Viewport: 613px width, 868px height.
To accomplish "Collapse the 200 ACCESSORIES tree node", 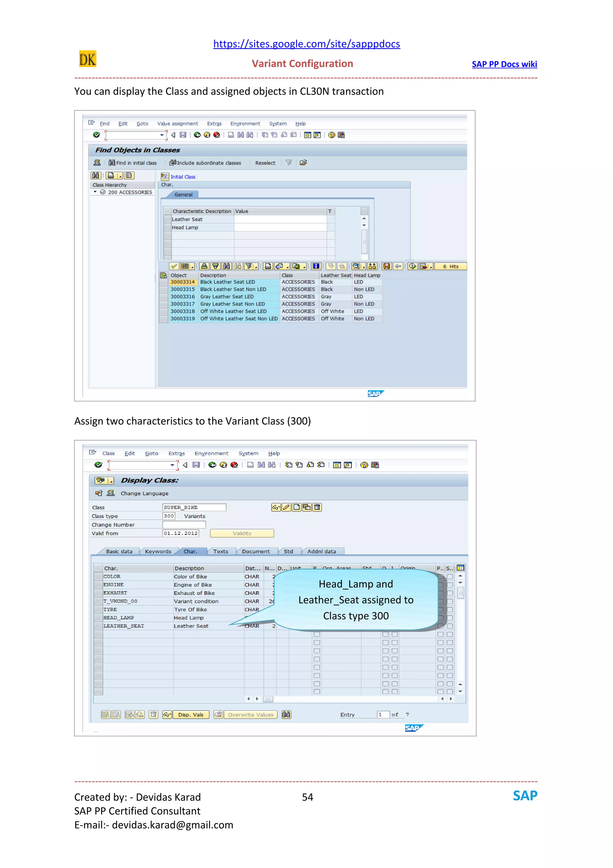I will [95, 192].
